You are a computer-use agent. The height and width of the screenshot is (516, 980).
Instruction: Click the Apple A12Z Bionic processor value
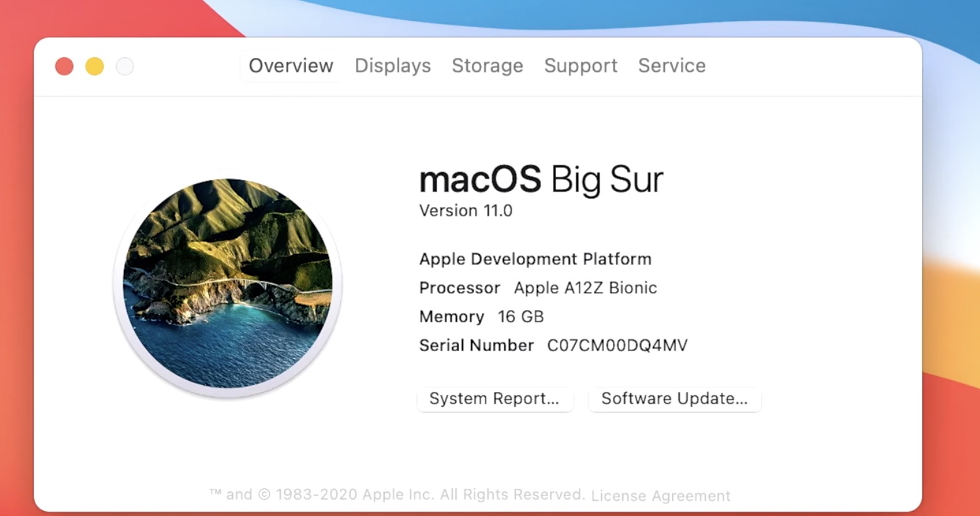[x=586, y=288]
